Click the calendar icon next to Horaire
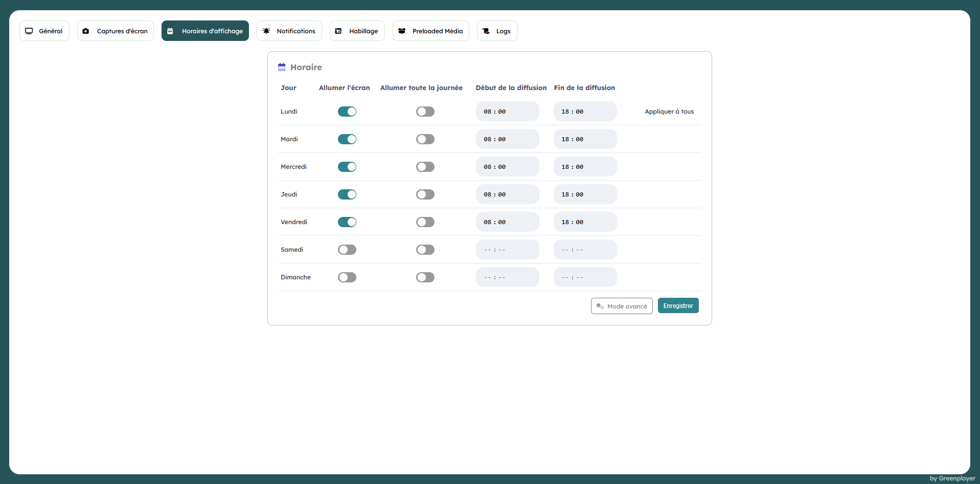The width and height of the screenshot is (980, 484). (282, 67)
